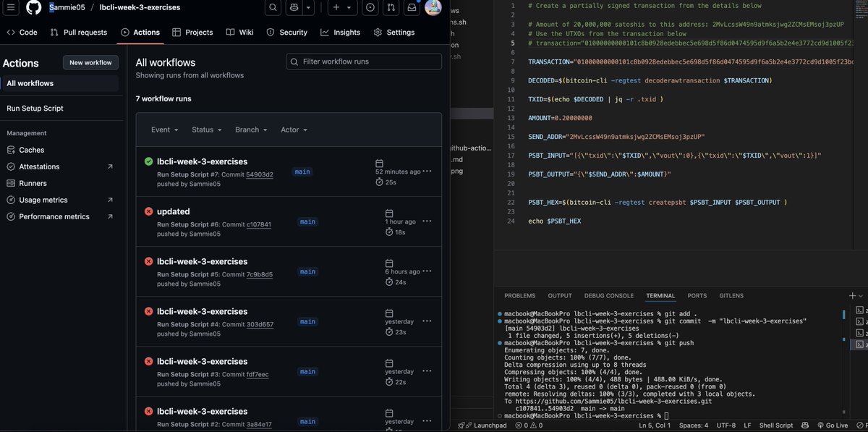Click the New workflow button
The image size is (868, 432).
click(90, 63)
